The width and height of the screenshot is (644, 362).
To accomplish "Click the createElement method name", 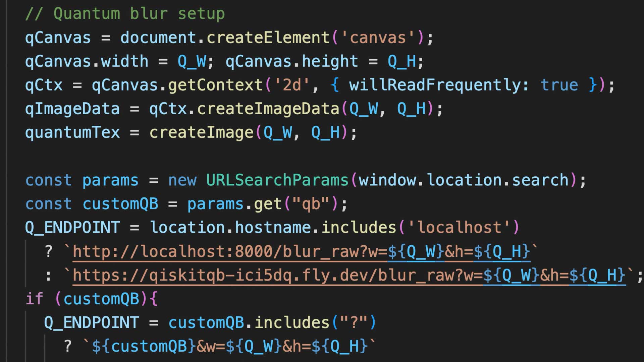I will (x=268, y=38).
